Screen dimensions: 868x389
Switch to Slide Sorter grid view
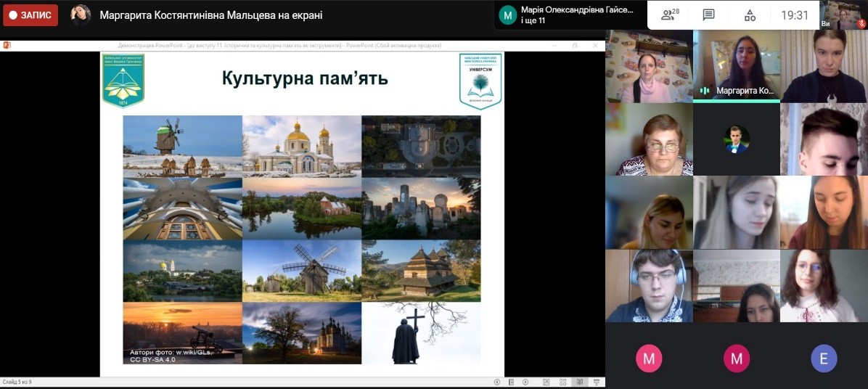[x=562, y=382]
